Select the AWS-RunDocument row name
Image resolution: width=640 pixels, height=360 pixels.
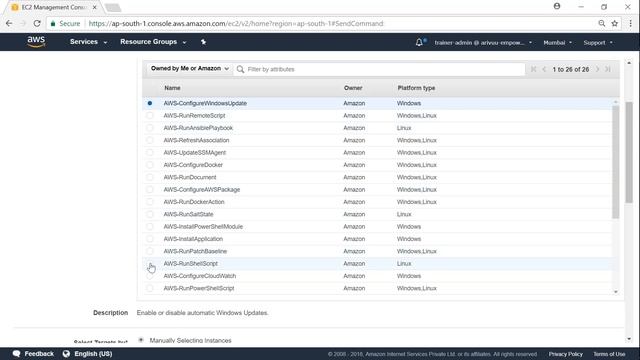click(x=190, y=177)
